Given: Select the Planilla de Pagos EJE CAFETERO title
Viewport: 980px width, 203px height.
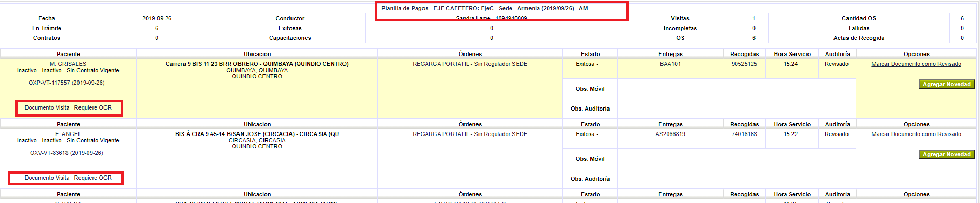Looking at the screenshot, I should [484, 8].
